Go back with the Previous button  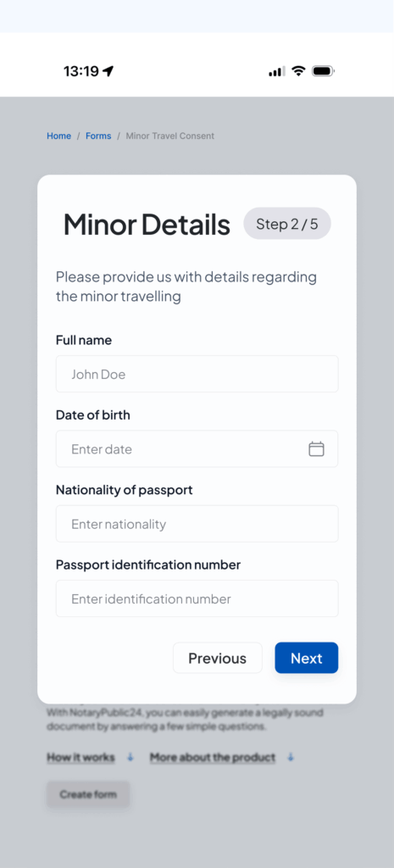point(218,658)
